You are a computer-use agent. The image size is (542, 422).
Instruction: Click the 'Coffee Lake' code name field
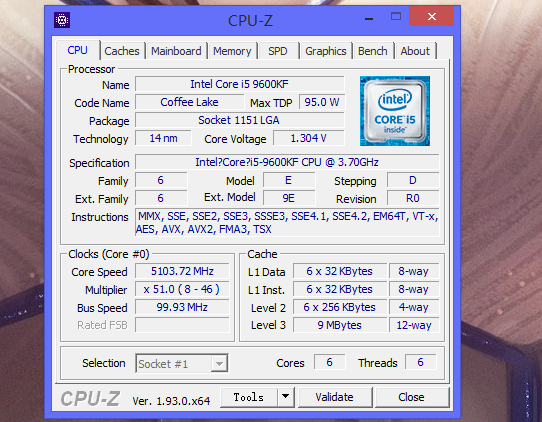click(189, 102)
